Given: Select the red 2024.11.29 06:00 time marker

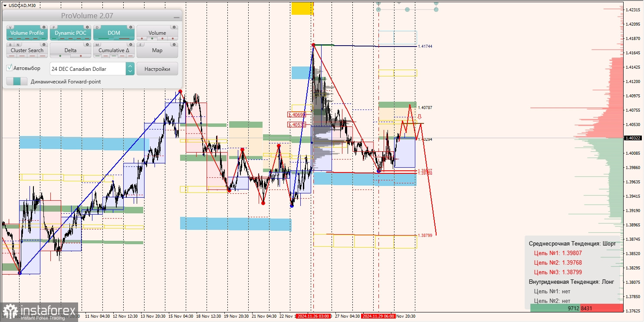Looking at the screenshot, I should [378, 316].
